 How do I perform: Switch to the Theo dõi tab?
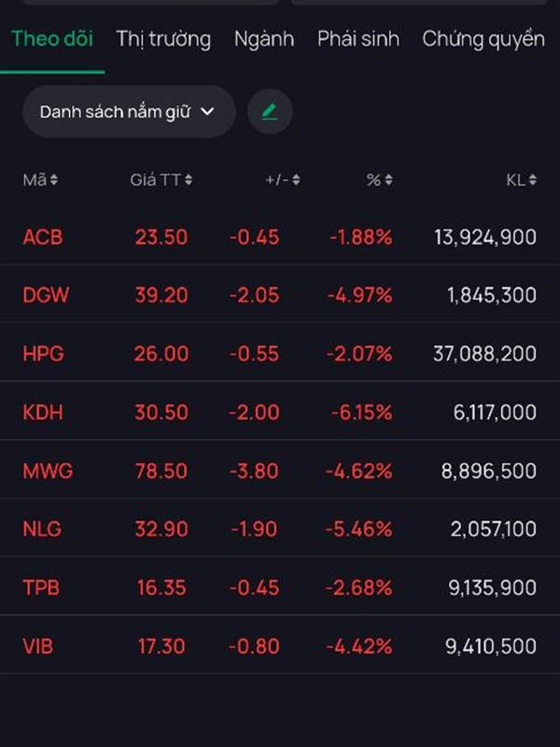[52, 39]
